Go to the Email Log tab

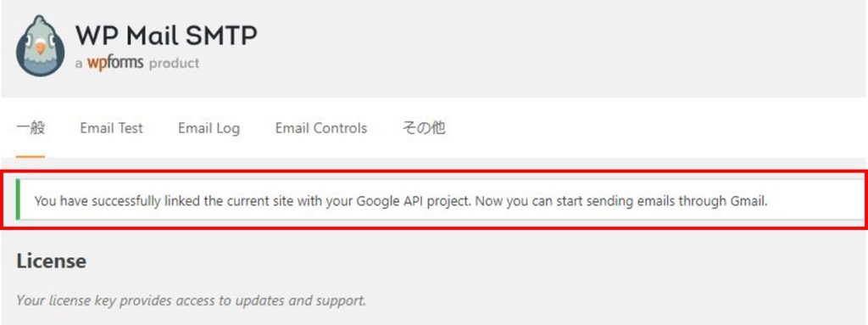209,129
